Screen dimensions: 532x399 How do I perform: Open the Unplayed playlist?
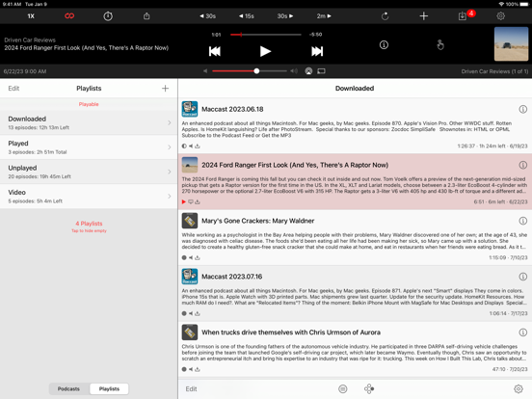[89, 172]
